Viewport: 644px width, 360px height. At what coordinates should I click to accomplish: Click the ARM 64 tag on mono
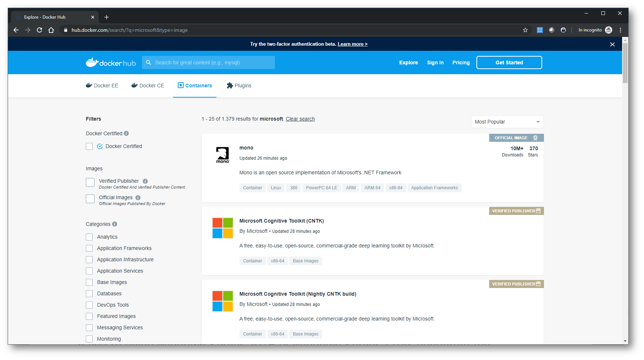[372, 188]
